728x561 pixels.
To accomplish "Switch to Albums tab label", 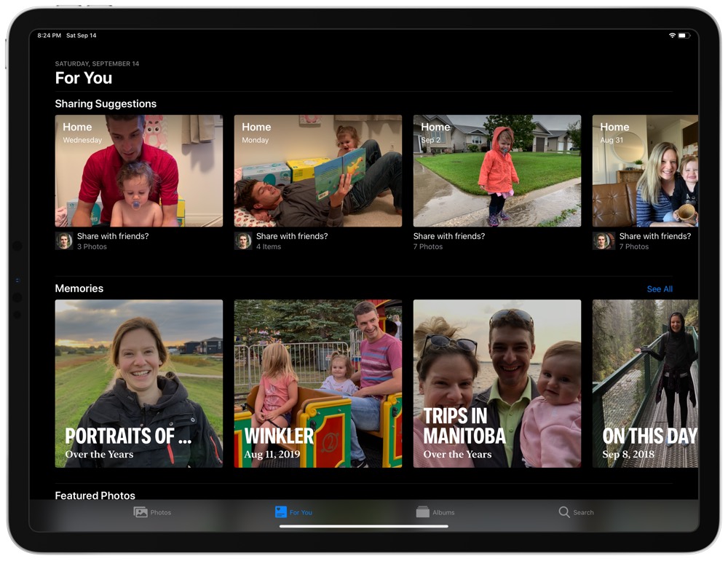I will 443,512.
